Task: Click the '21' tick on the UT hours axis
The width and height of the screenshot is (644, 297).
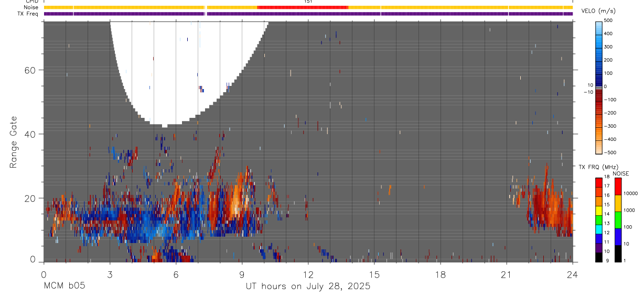Action: coord(506,274)
